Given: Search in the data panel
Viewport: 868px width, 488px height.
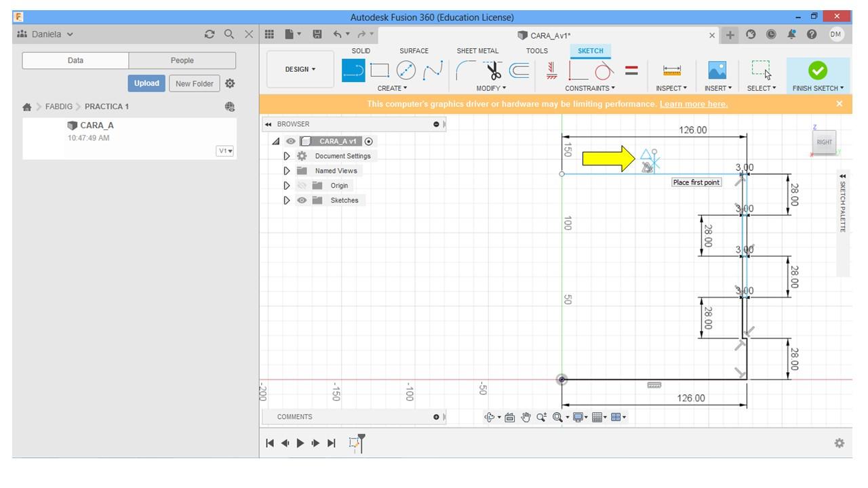Looking at the screenshot, I should [229, 34].
